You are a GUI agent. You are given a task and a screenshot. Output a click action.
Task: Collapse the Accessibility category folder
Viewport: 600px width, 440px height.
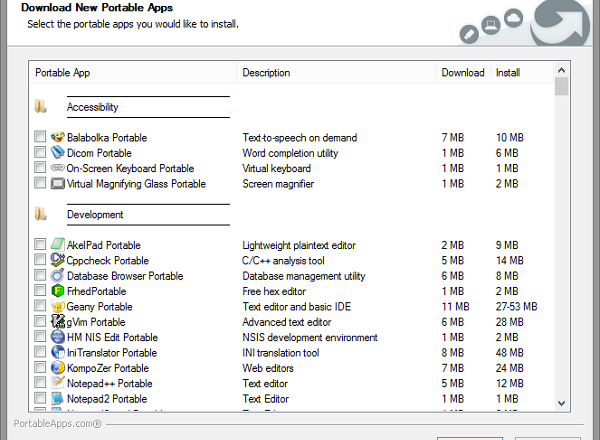(x=41, y=106)
